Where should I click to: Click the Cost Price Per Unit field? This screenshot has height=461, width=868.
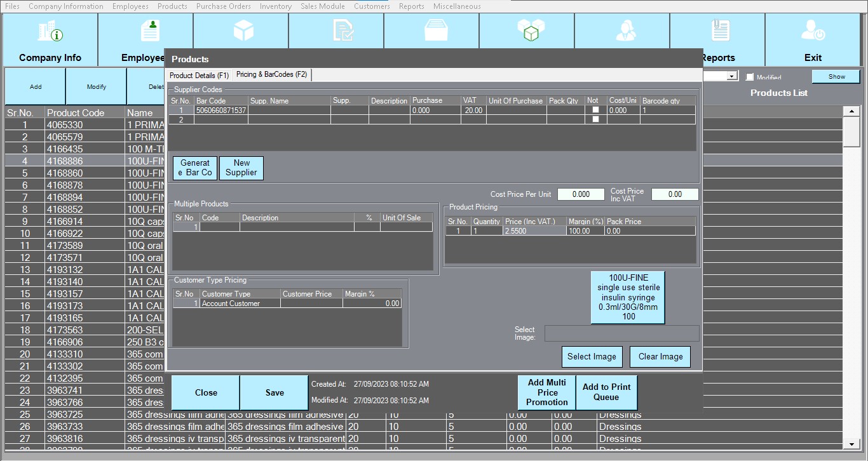coord(581,194)
